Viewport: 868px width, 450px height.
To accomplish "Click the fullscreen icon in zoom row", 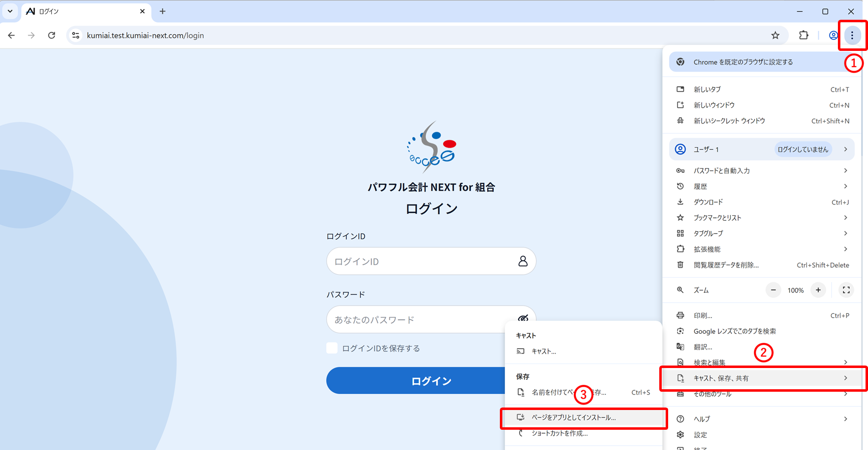I will point(846,290).
